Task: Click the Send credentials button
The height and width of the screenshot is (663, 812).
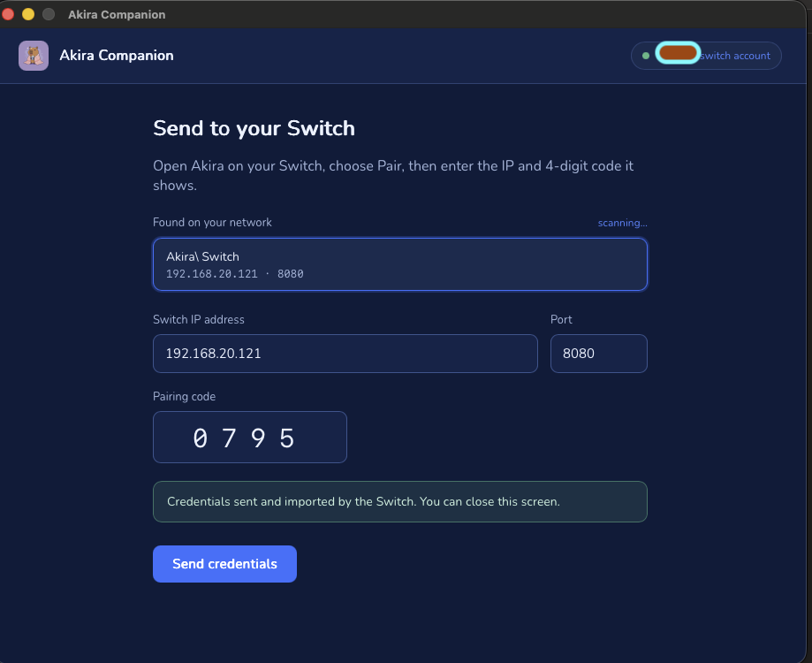Action: [x=224, y=564]
